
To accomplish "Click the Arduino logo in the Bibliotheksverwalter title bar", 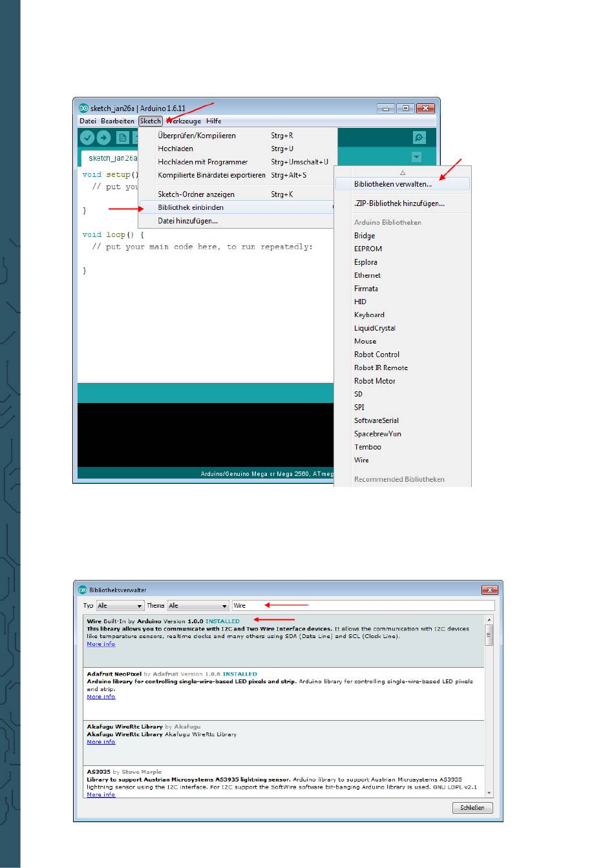I will (82, 590).
